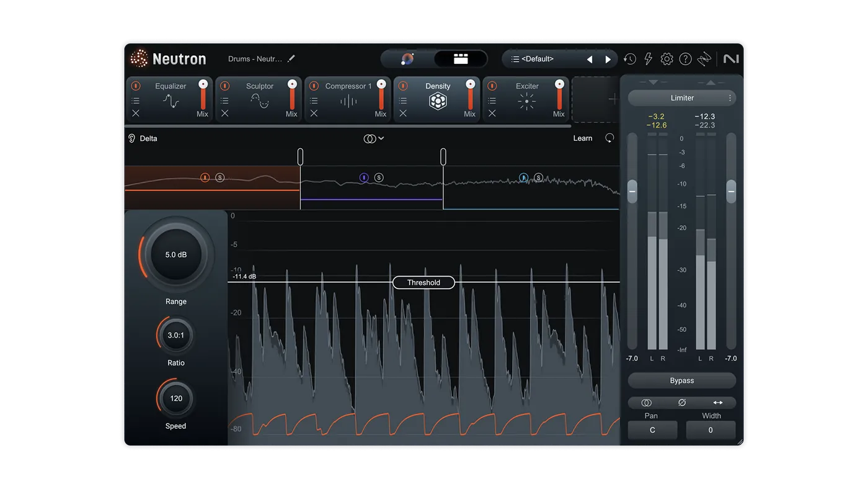Toggle Sculptor module power
Screen dimensions: 868x489
pyautogui.click(x=225, y=86)
